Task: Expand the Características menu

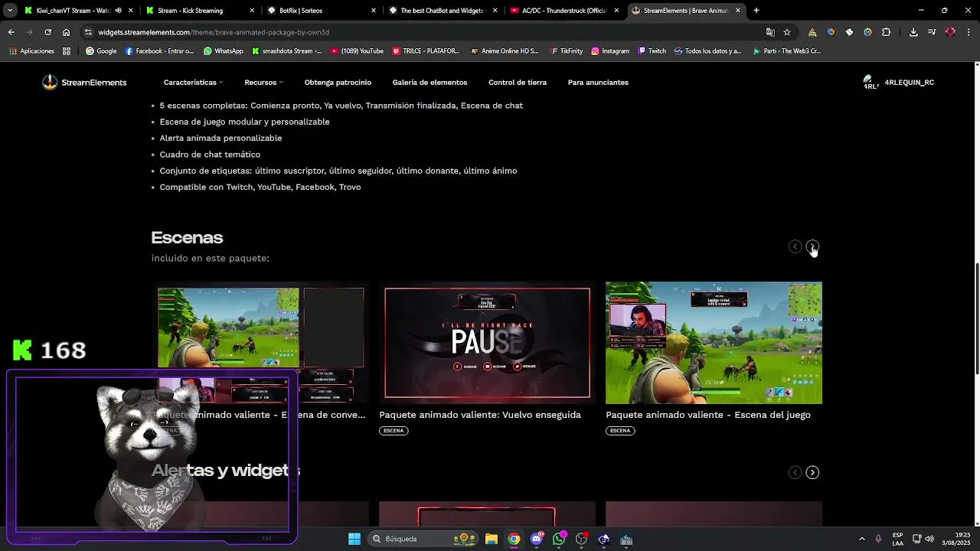Action: 193,83
